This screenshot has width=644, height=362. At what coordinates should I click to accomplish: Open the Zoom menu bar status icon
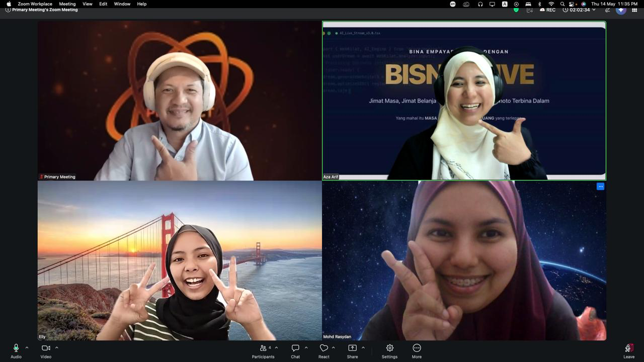pos(453,4)
